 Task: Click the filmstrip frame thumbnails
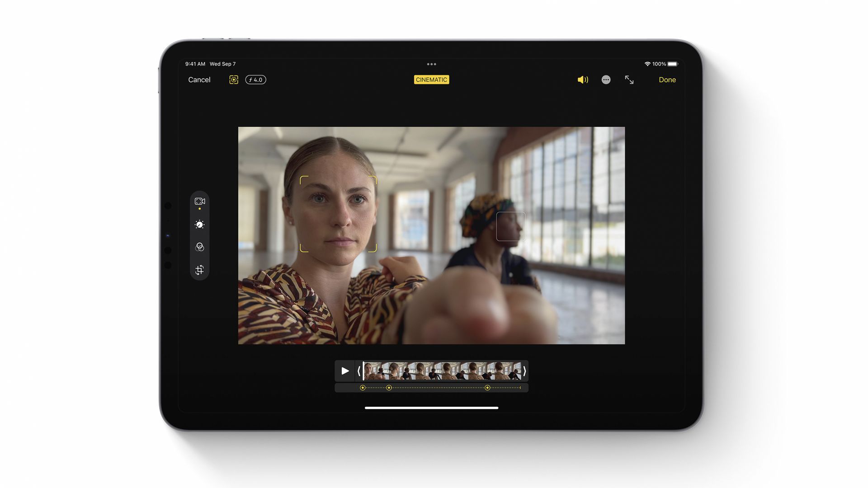(x=442, y=371)
